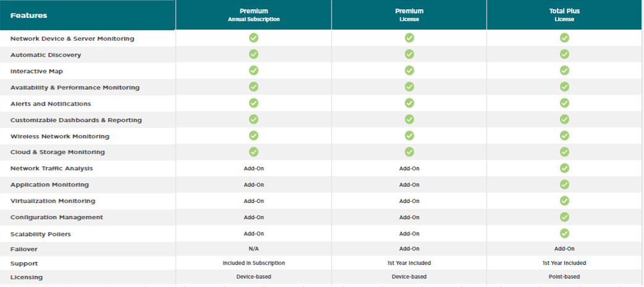Screen dimensions: 644x287
Task: Click Premium Annual Subscription checkmark for Alerts and Notifications
Action: click(254, 102)
